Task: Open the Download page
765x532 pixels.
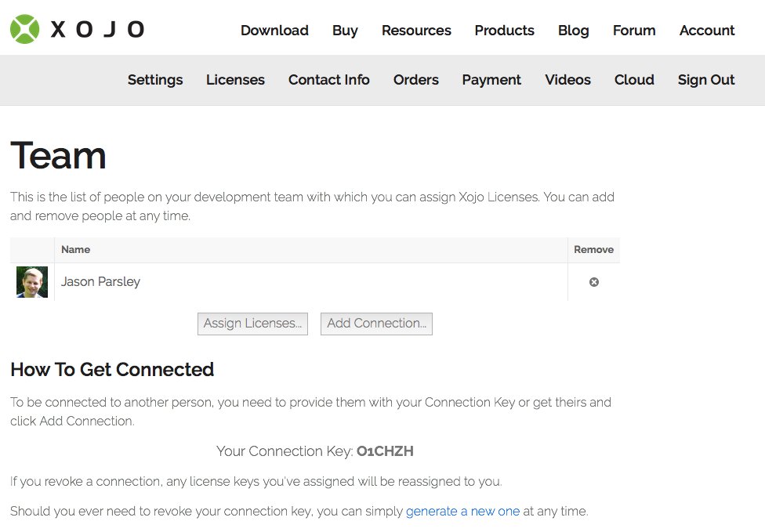Action: pyautogui.click(x=274, y=31)
